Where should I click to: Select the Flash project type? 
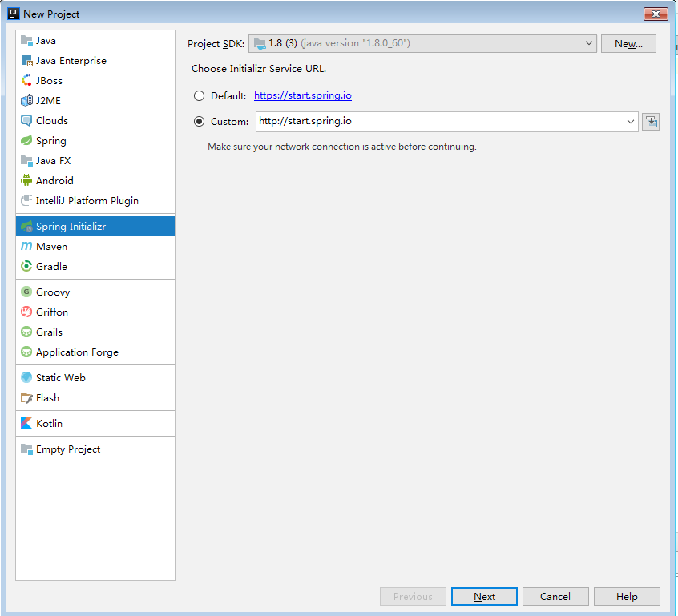pyautogui.click(x=95, y=397)
